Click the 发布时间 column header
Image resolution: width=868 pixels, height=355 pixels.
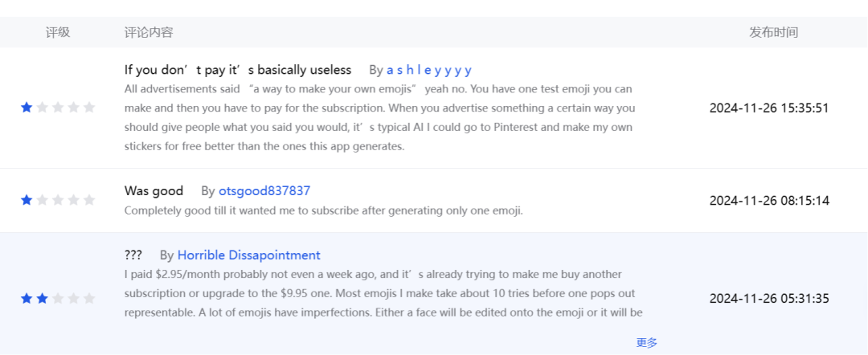[774, 32]
